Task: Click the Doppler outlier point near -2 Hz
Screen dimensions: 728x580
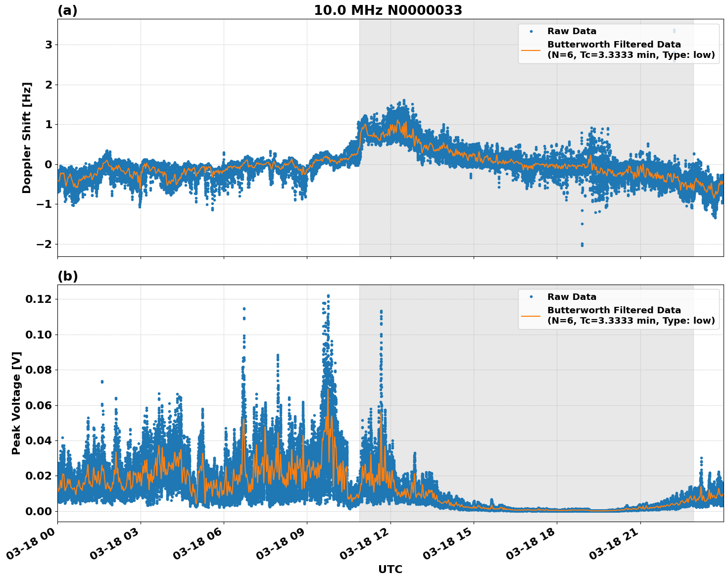Action: (581, 243)
